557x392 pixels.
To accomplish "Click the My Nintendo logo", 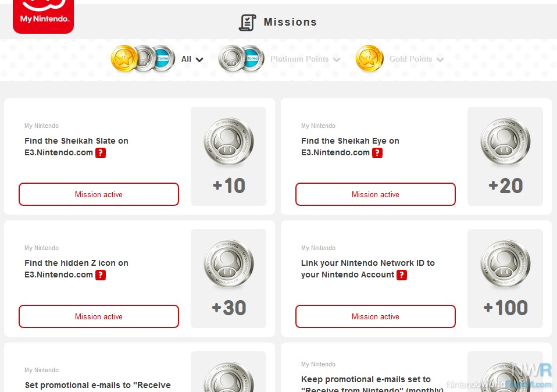I will point(44,16).
